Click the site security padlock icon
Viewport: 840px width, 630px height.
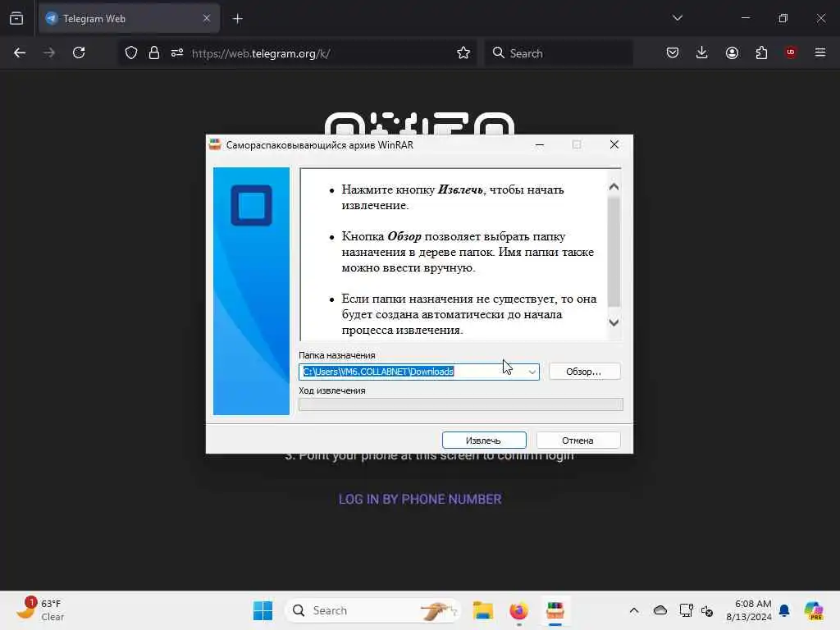[154, 53]
